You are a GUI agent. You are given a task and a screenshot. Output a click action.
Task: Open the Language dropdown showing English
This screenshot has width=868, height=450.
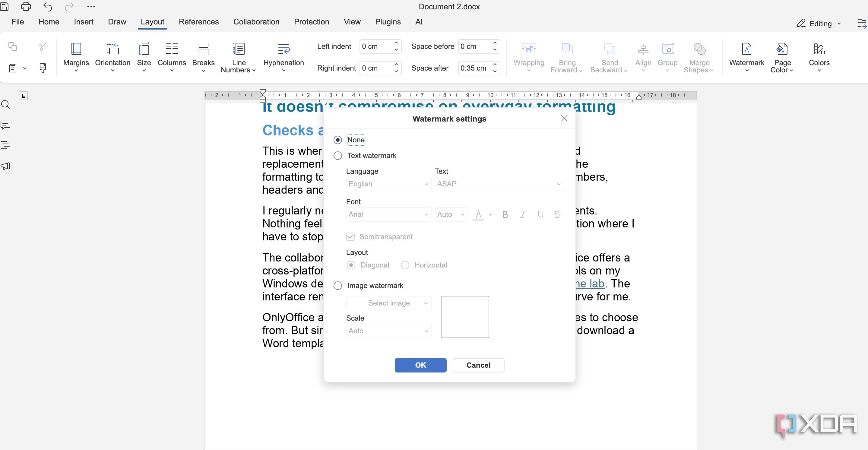(x=389, y=184)
